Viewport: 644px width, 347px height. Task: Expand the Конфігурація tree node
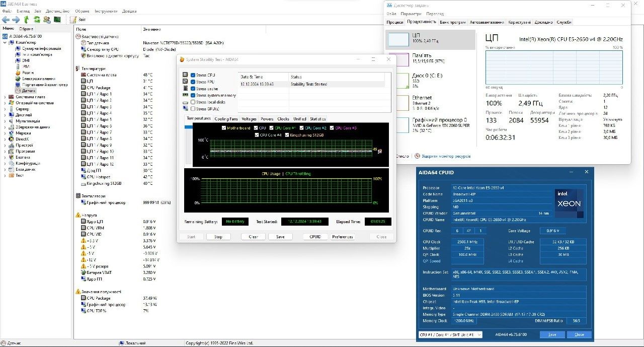tap(6, 163)
